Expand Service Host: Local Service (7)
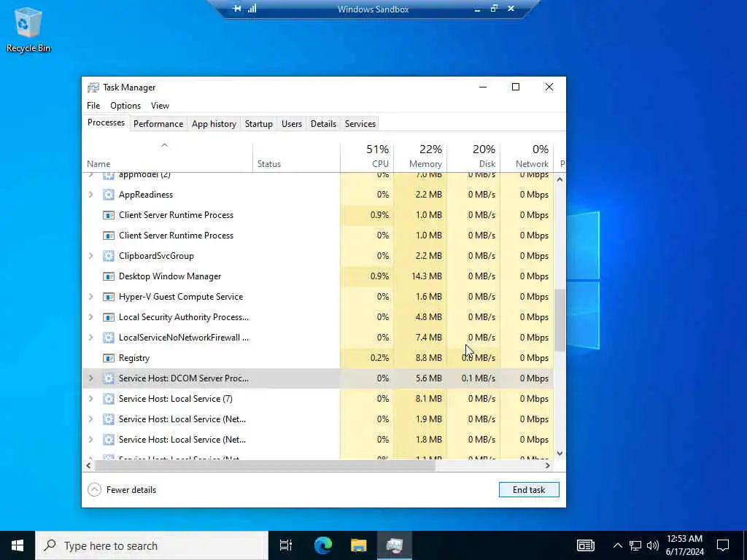 [x=91, y=399]
